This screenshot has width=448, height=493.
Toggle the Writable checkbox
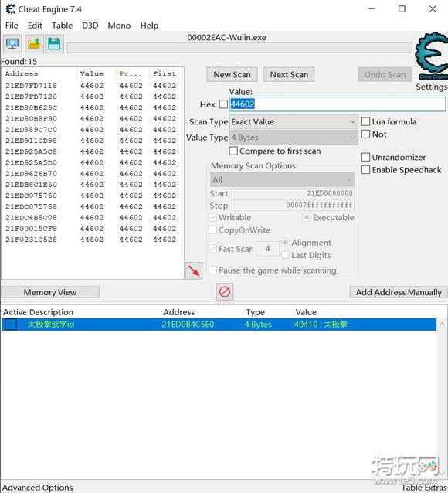coord(212,217)
